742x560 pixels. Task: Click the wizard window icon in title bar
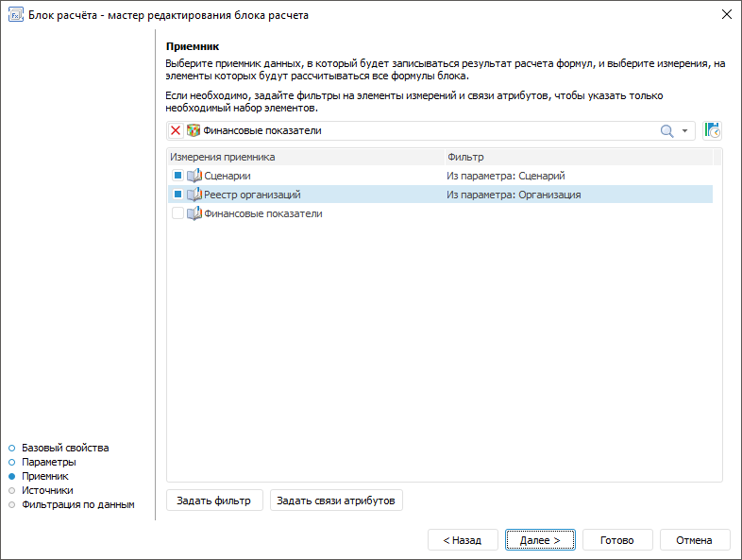pyautogui.click(x=14, y=15)
